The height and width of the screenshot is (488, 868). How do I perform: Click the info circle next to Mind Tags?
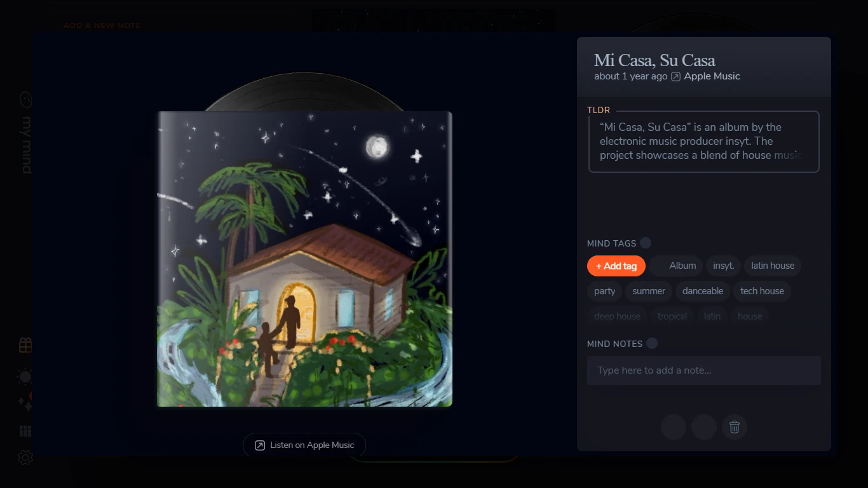click(x=646, y=243)
